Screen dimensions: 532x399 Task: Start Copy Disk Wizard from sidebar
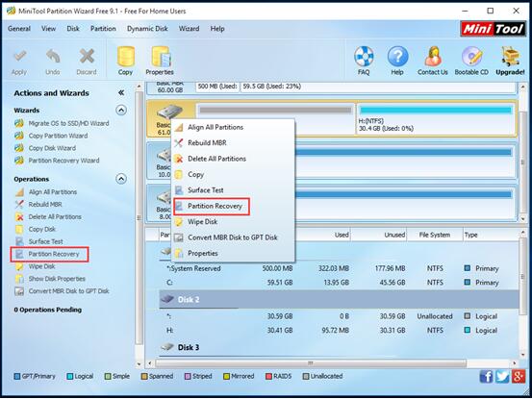click(x=45, y=148)
